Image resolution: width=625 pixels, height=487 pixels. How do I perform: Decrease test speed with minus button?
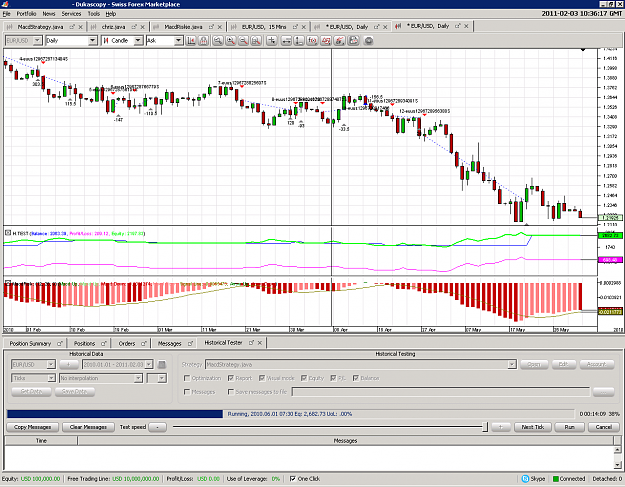157,427
